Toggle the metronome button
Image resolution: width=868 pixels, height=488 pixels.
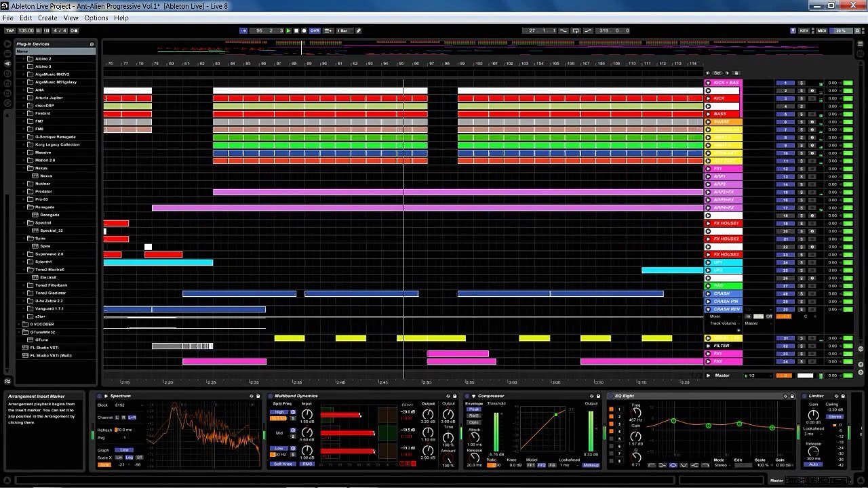(75, 30)
